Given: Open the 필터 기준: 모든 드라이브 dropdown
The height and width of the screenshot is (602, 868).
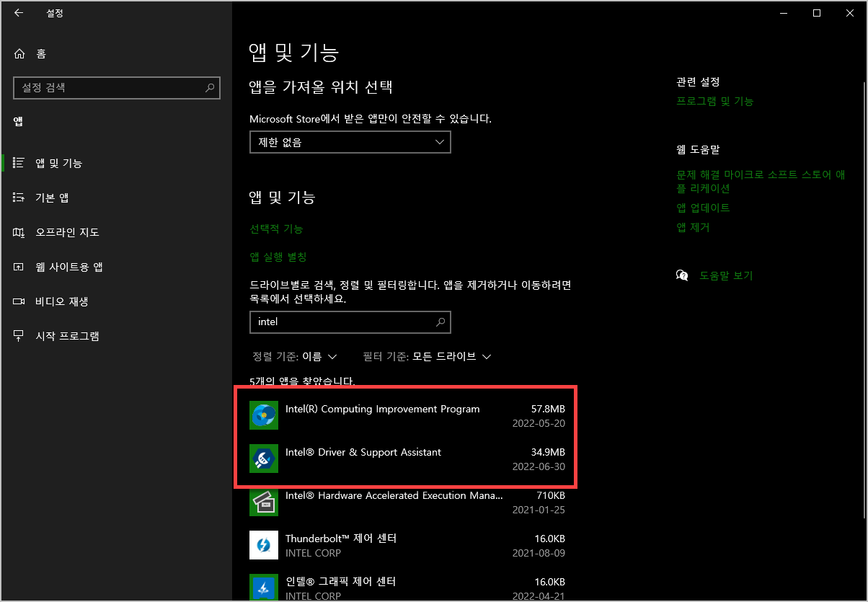Looking at the screenshot, I should point(428,356).
